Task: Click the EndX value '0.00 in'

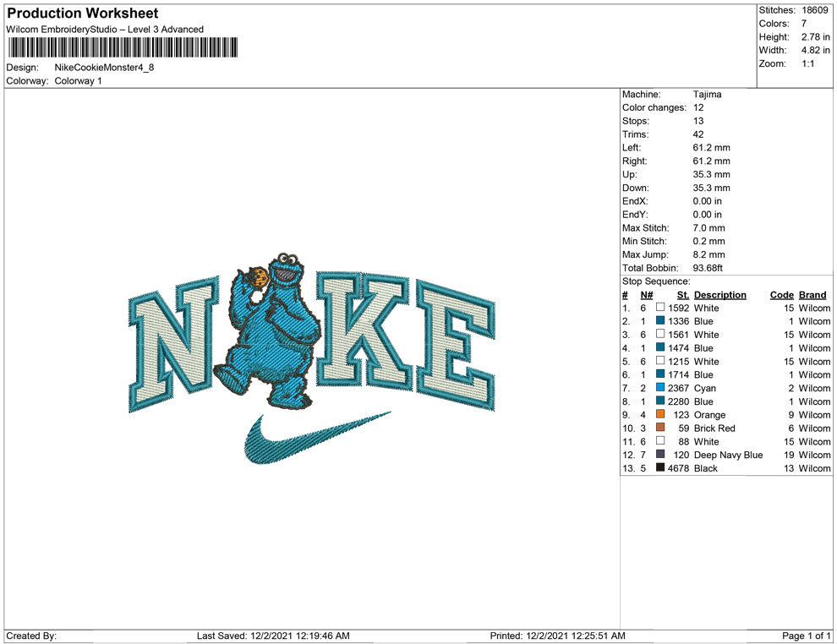Action: point(708,201)
